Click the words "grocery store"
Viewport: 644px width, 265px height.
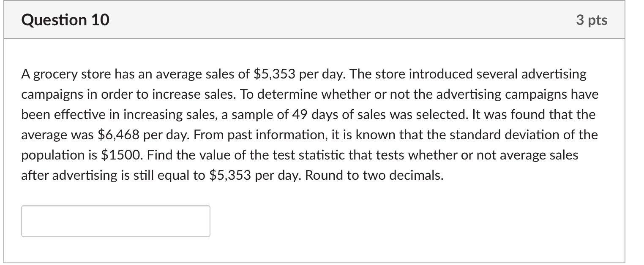pos(68,74)
